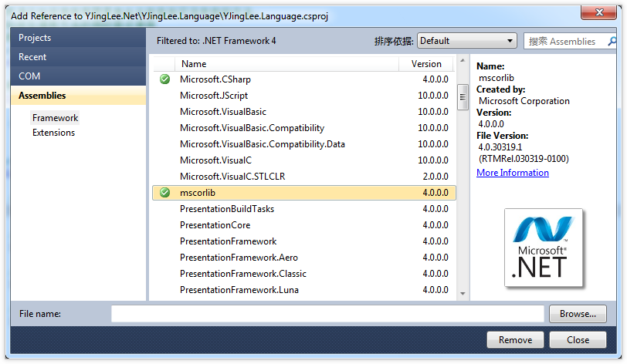
Task: Select the Assemblies category
Action: pos(78,96)
